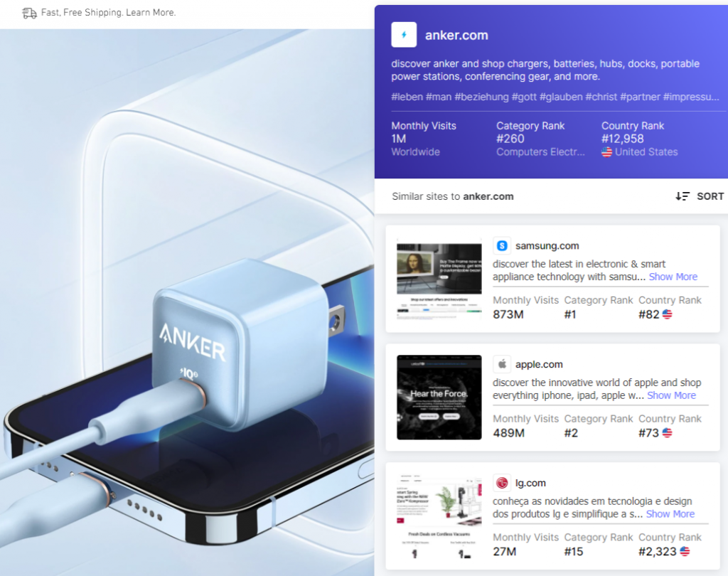The width and height of the screenshot is (728, 576).
Task: Click the sort arrows icon
Action: (x=682, y=196)
